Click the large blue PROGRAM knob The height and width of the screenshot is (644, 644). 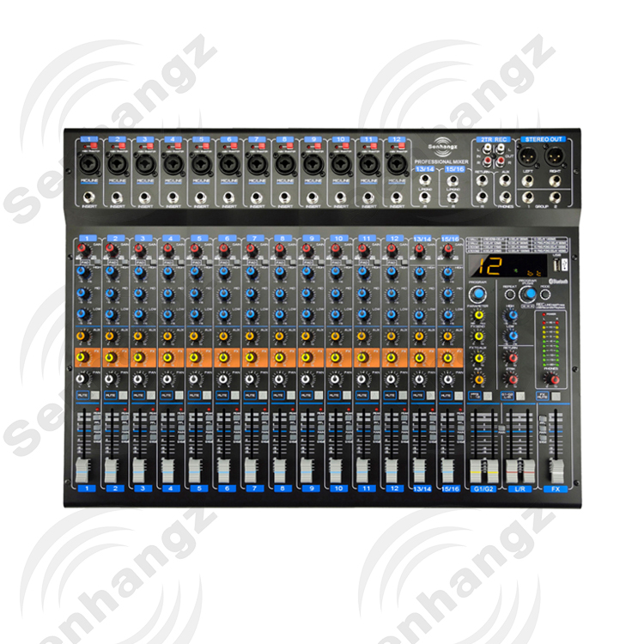(477, 295)
